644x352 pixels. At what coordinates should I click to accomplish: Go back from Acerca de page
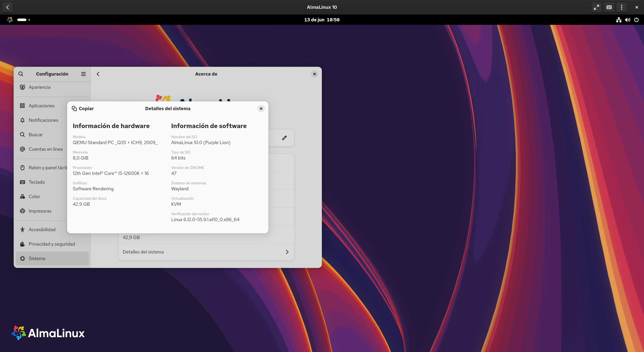point(98,74)
